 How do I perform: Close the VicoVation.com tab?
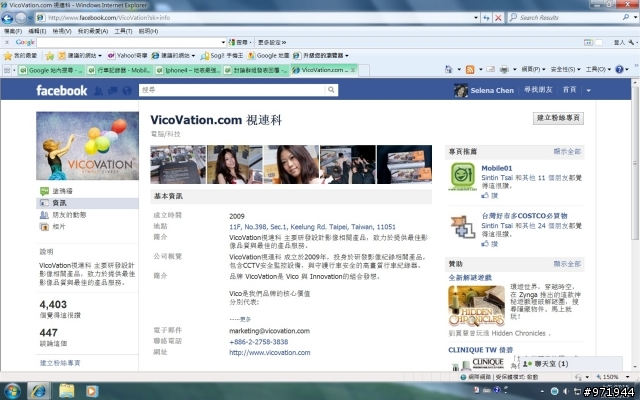353,70
